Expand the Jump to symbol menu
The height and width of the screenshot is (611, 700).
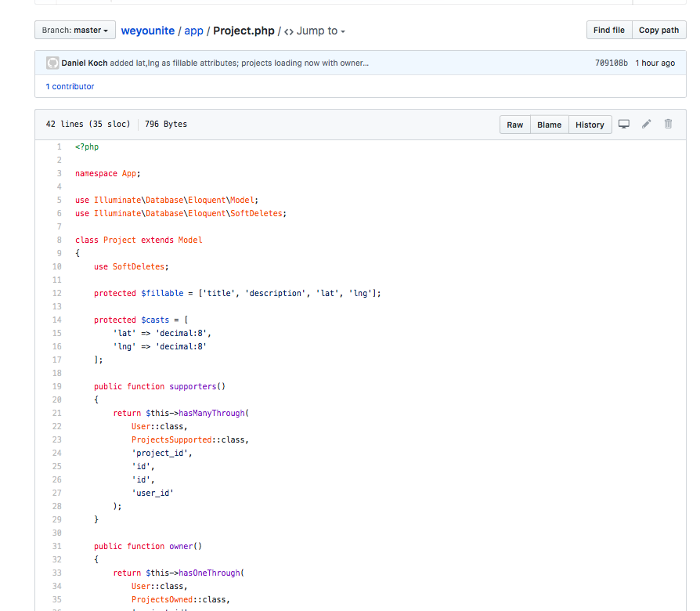(315, 31)
